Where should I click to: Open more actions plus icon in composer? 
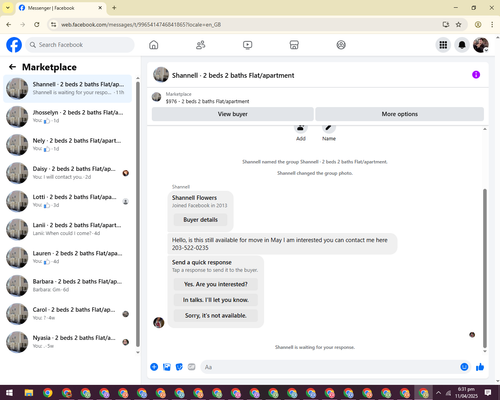(154, 367)
